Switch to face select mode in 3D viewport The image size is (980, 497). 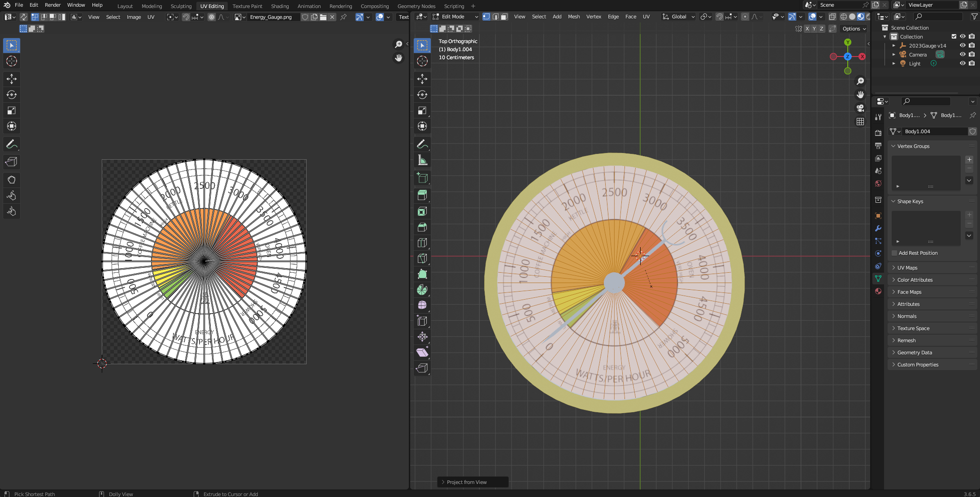pyautogui.click(x=504, y=17)
